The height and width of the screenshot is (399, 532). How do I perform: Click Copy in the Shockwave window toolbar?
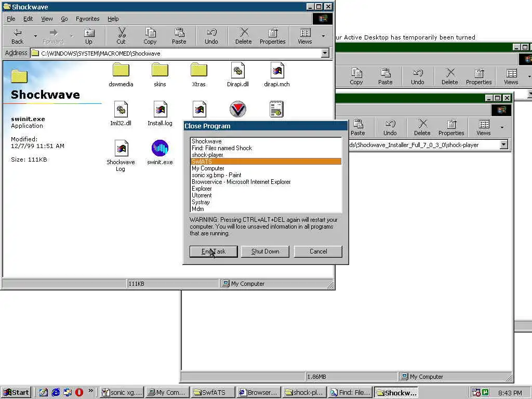pos(150,36)
